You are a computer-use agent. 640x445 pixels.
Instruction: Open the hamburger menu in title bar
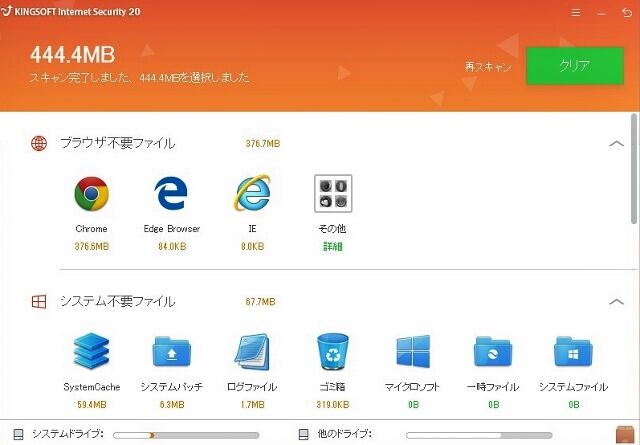click(576, 13)
